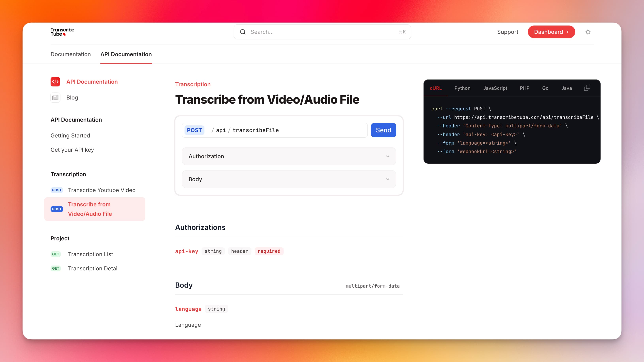Click the Send button

coord(383,130)
